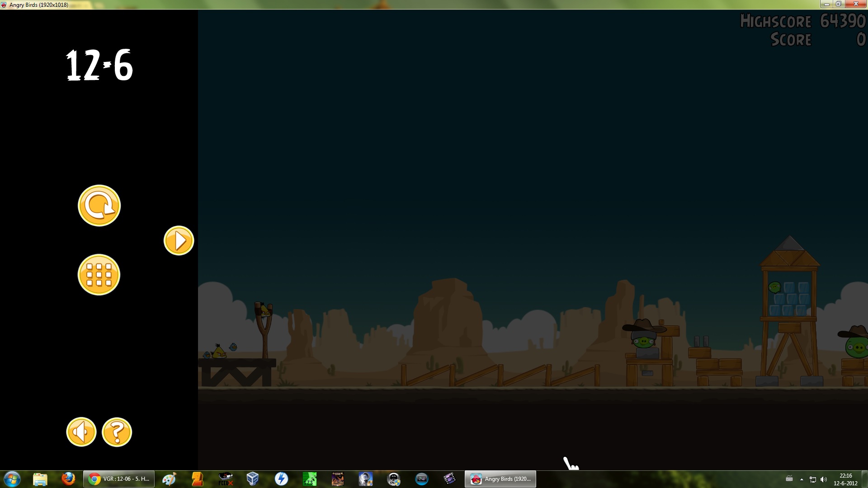Restore down the Angry Birds window

(x=838, y=4)
